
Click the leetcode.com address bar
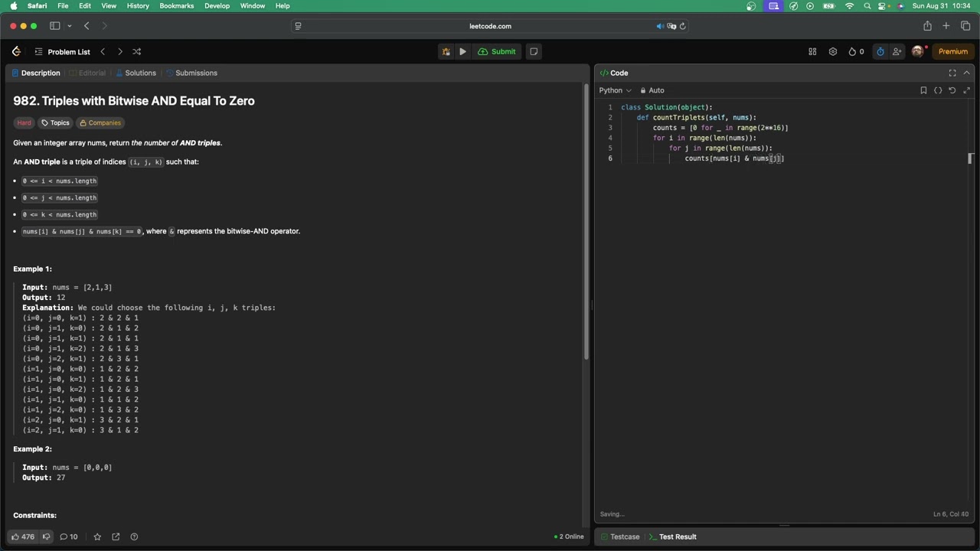490,26
